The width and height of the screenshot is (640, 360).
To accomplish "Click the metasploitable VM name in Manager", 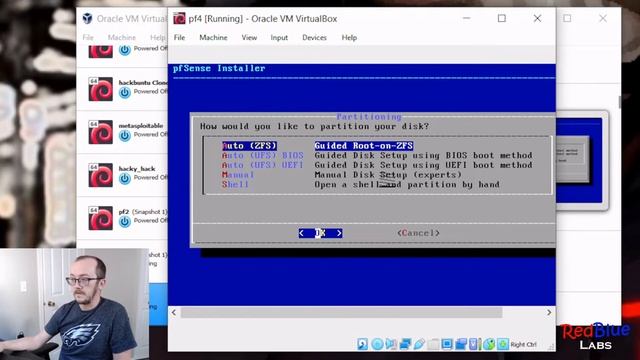I will tap(141, 126).
